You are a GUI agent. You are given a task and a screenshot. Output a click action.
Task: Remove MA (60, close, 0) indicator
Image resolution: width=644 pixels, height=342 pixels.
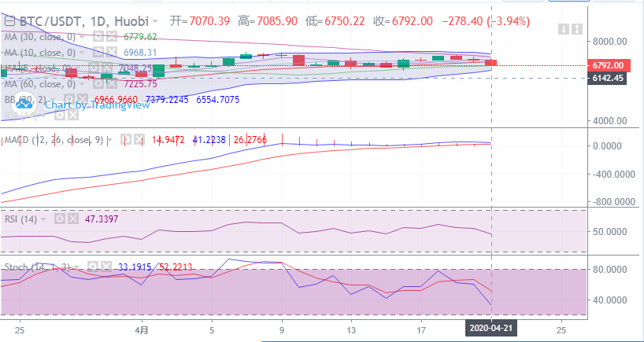[112, 84]
